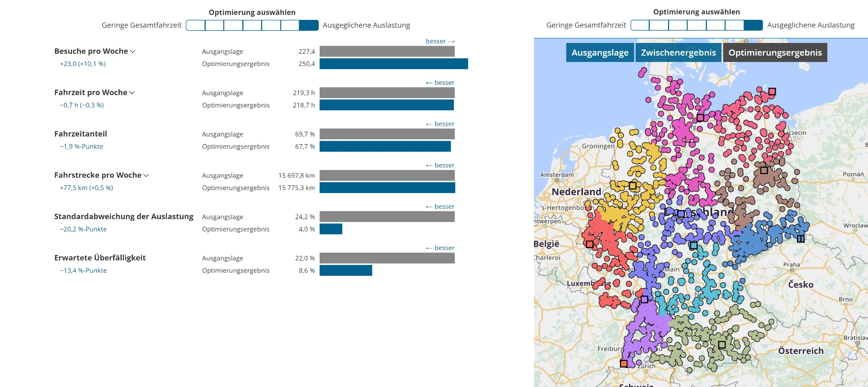Click the Standardabweichung der Auslastung heading
Screen dimensions: 868x387
124,217
